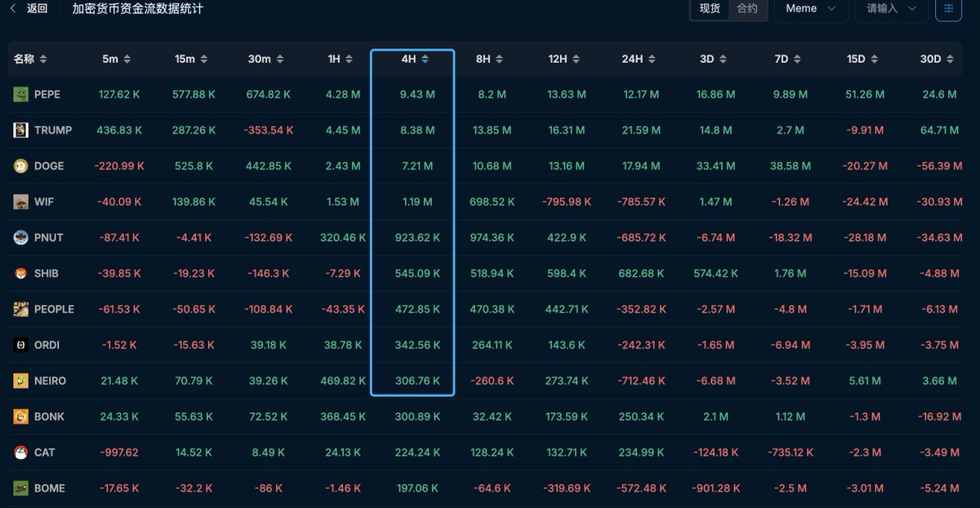The height and width of the screenshot is (508, 980).
Task: Open the DOGE token name
Action: (49, 167)
